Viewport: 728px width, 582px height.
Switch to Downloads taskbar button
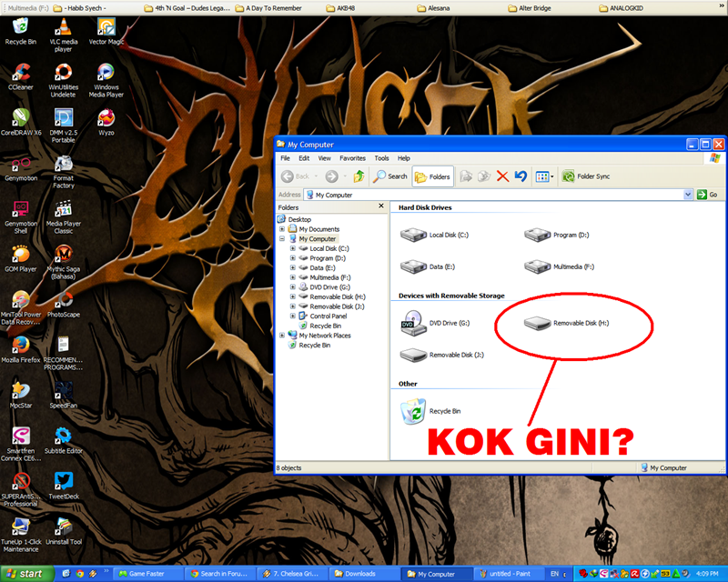[364, 574]
